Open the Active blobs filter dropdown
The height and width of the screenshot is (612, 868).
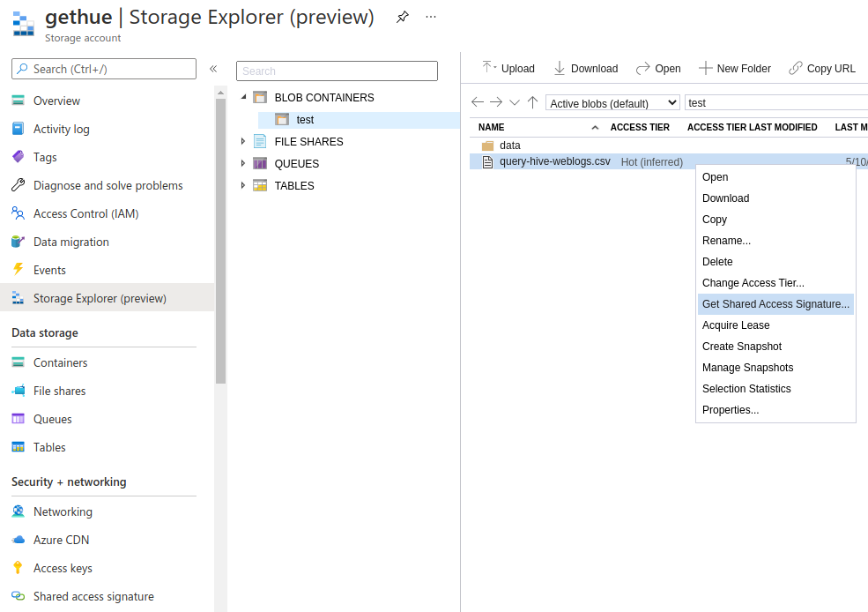[612, 102]
